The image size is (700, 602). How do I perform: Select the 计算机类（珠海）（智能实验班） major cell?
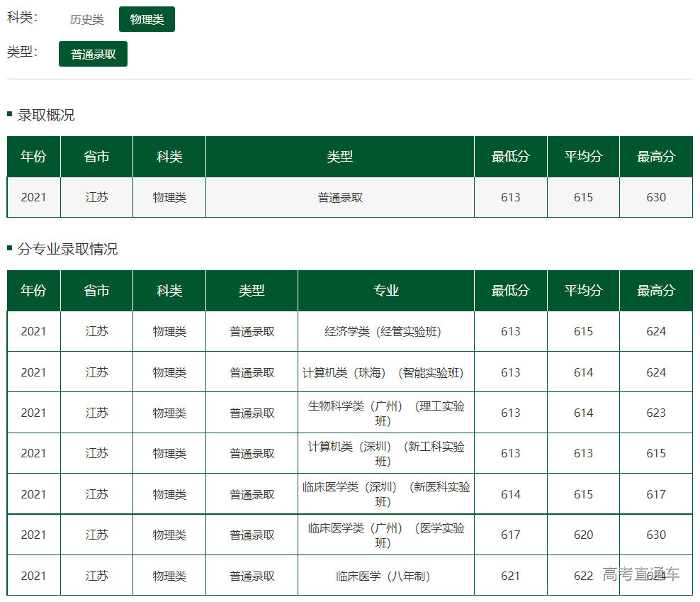(x=386, y=372)
